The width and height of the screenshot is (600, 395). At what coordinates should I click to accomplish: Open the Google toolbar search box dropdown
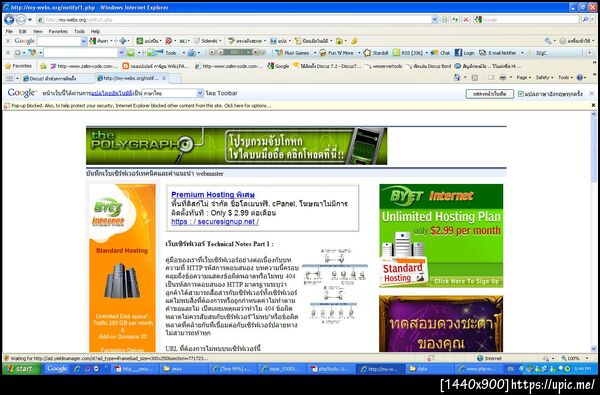click(84, 41)
